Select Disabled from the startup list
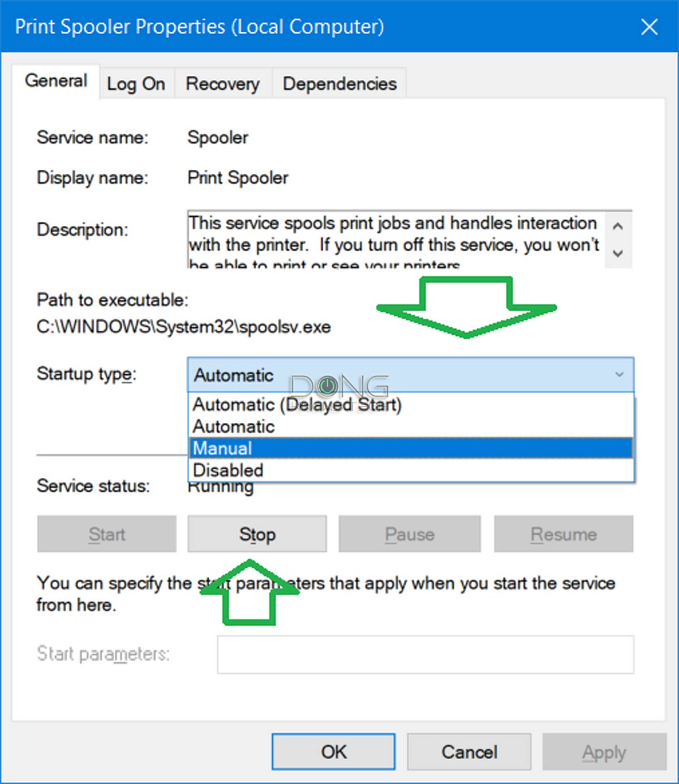Viewport: 679px width, 784px height. pos(228,470)
